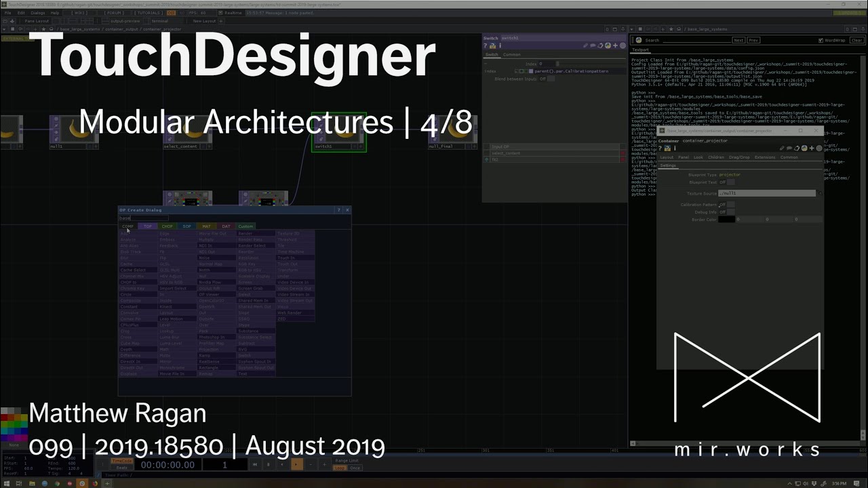Toggle Once range limit button
This screenshot has height=488, width=868.
pos(355,468)
